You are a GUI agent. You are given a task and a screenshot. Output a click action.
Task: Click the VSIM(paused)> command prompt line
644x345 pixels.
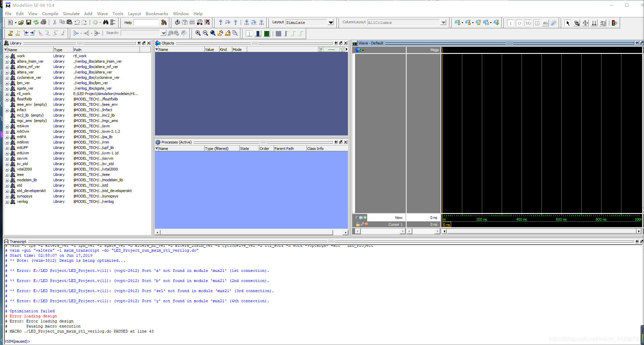(x=18, y=341)
